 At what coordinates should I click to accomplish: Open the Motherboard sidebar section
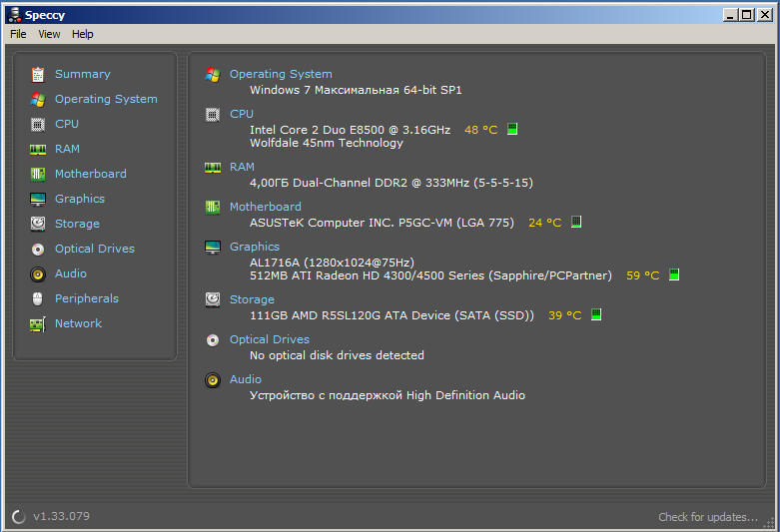[91, 174]
